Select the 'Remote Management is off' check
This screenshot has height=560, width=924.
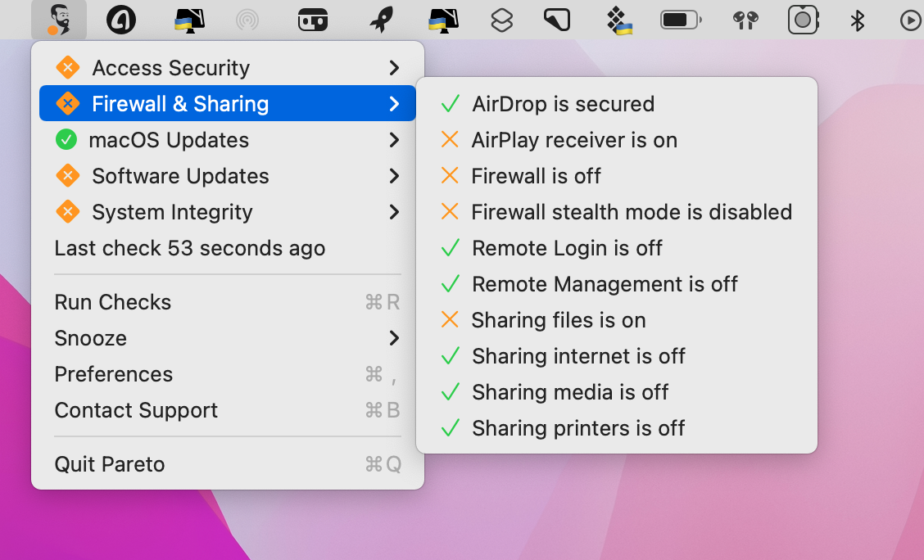pos(616,284)
